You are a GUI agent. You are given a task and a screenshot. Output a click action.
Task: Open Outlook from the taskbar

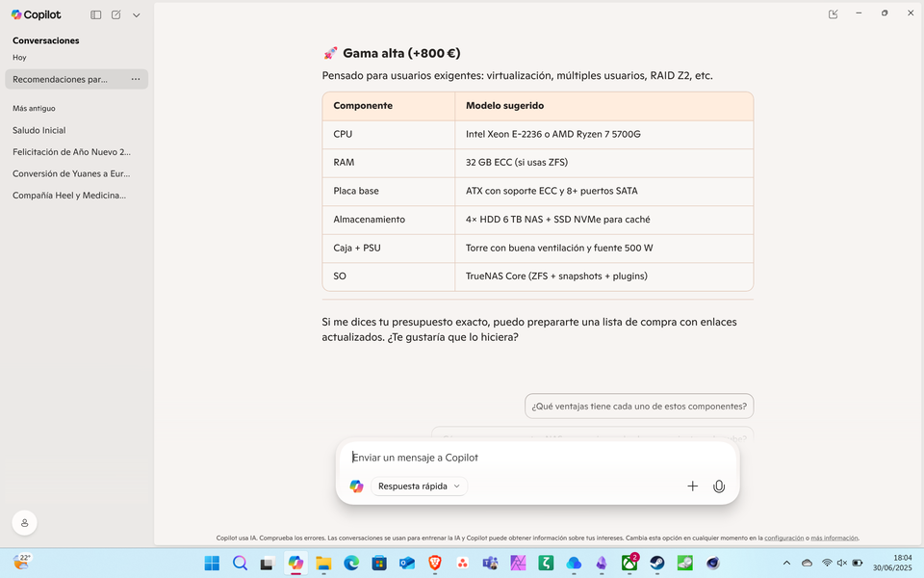(x=406, y=564)
